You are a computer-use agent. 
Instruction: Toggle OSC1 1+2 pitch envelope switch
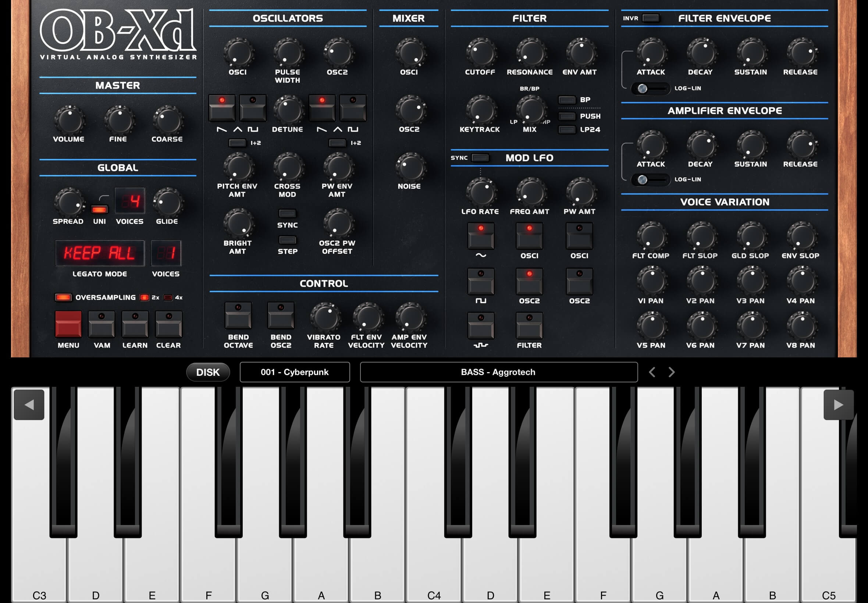click(x=237, y=143)
